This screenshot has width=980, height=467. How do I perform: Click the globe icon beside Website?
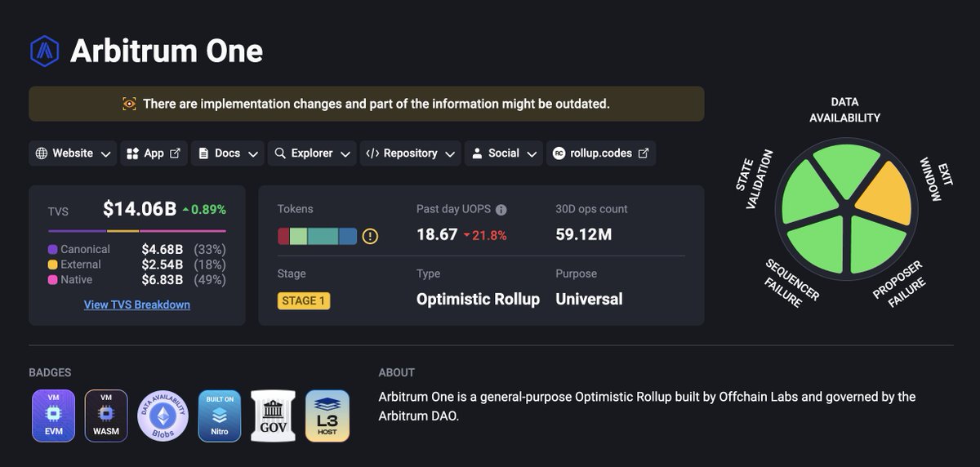click(x=42, y=153)
